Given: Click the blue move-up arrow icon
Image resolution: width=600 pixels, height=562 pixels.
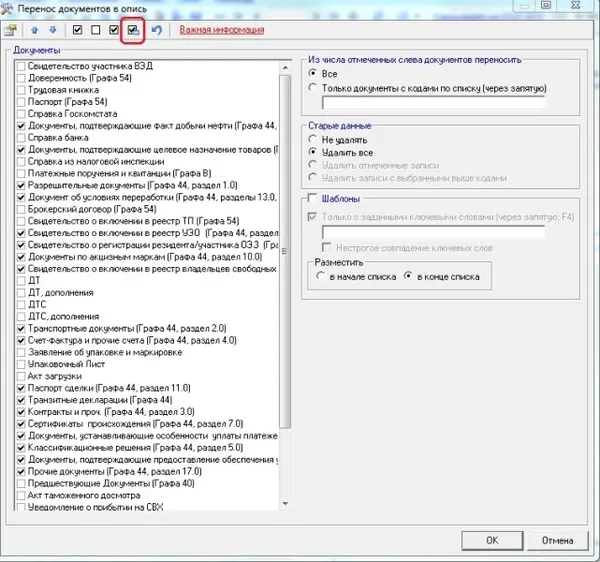Looking at the screenshot, I should pos(35,30).
